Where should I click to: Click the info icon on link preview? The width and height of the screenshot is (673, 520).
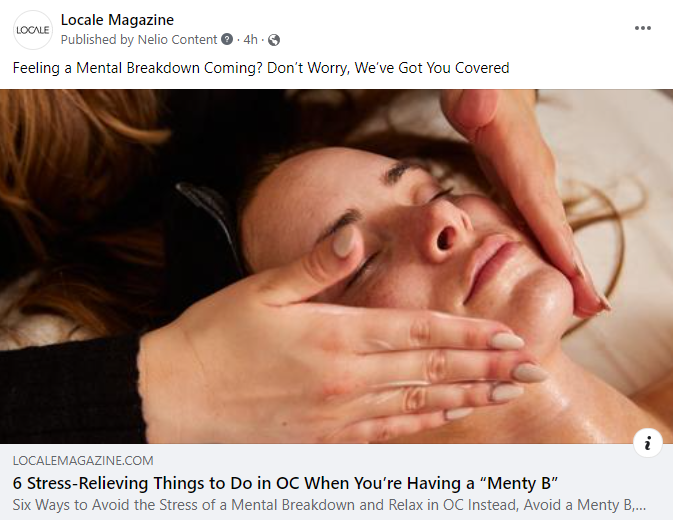[x=648, y=443]
